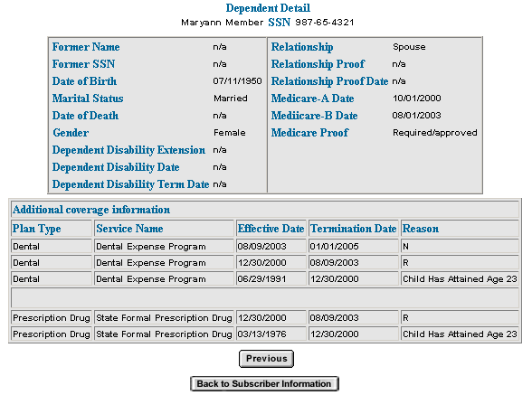Select the Reason column header

(421, 229)
